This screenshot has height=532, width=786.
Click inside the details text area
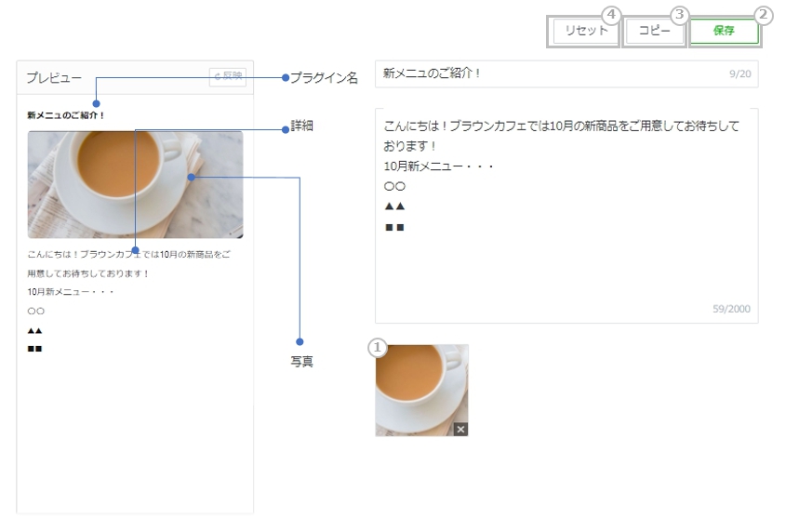pos(566,251)
